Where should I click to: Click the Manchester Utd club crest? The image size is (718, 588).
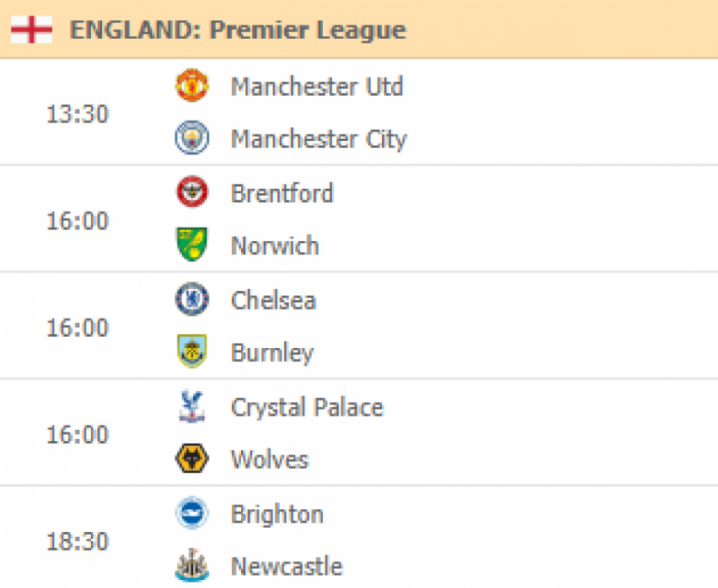192,85
